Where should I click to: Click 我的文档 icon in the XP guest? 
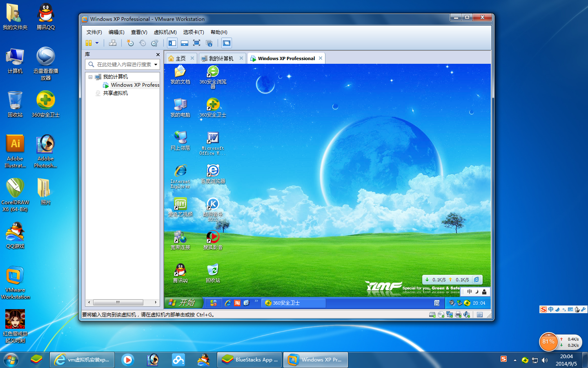180,75
